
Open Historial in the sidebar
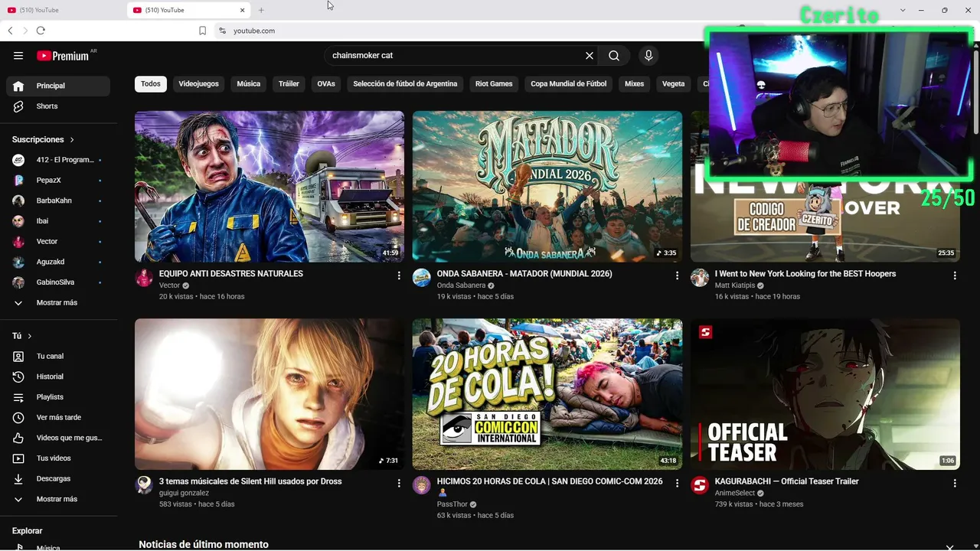[58, 377]
